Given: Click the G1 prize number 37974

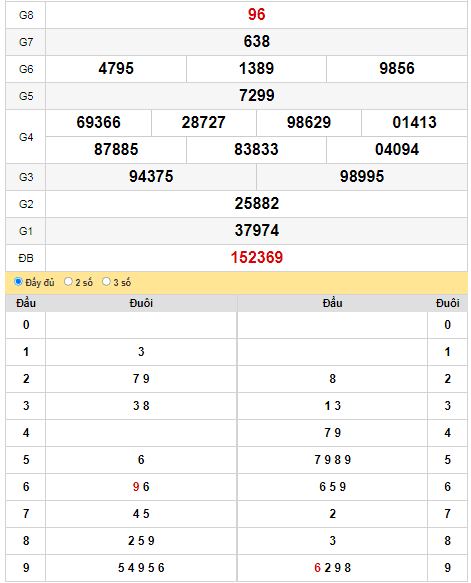Looking at the screenshot, I should click(x=257, y=231).
